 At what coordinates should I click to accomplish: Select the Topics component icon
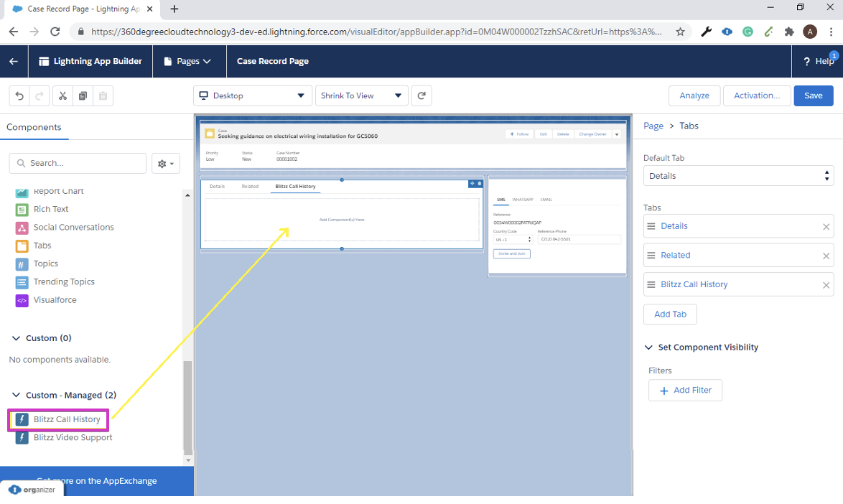pos(22,264)
